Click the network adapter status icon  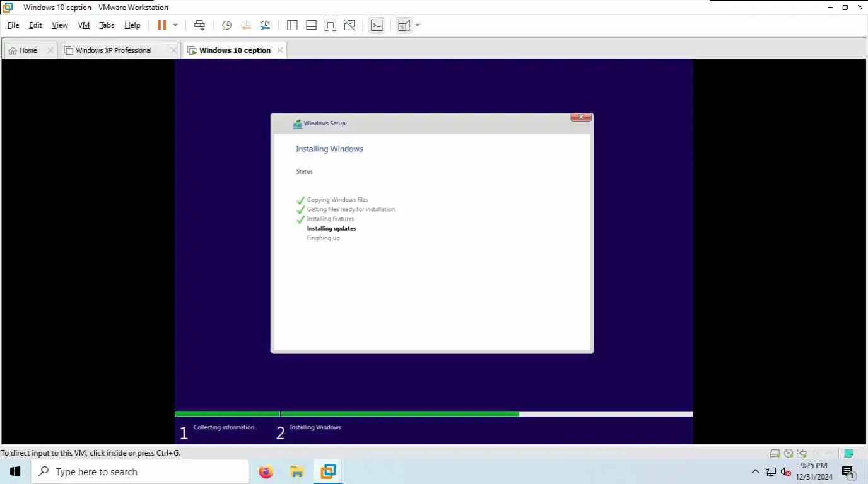tap(802, 453)
